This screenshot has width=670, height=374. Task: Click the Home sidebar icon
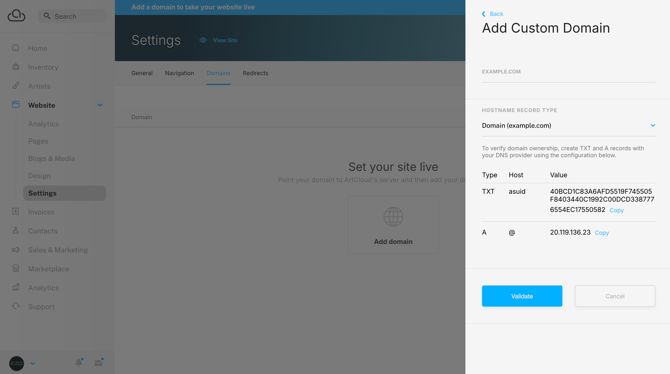pos(16,48)
